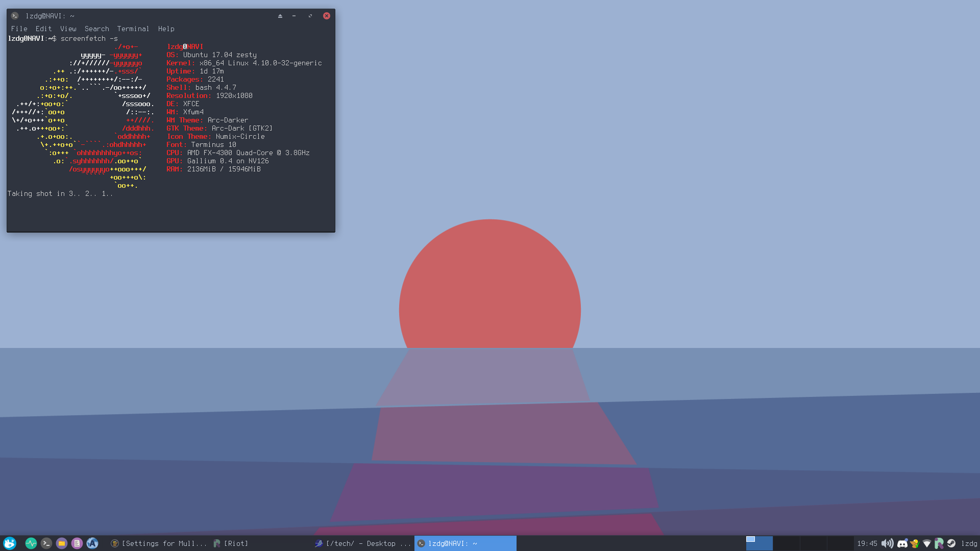Switch to the second workspace
The width and height of the screenshot is (980, 551).
pyautogui.click(x=786, y=543)
